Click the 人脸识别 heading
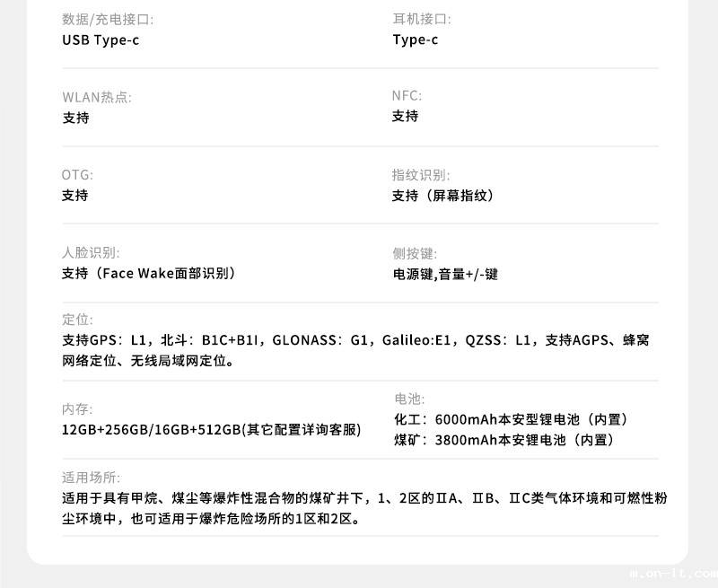Image resolution: width=718 pixels, height=588 pixels. coord(91,253)
